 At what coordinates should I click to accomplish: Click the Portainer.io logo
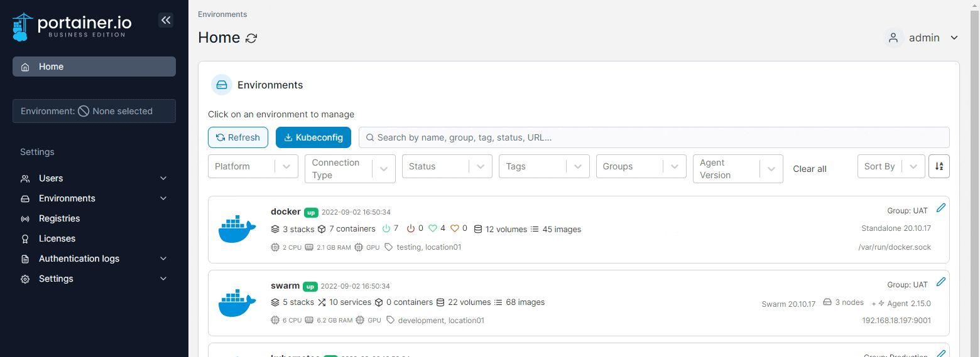click(x=72, y=27)
